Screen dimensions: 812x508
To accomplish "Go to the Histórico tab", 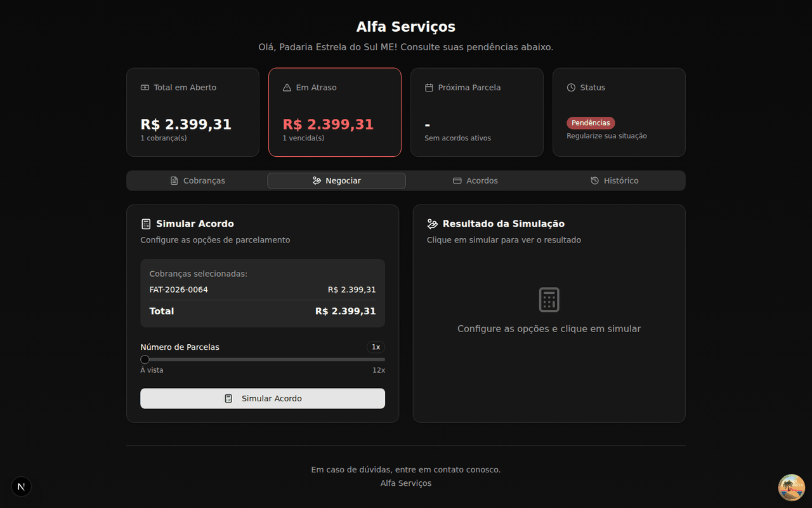I will [614, 181].
